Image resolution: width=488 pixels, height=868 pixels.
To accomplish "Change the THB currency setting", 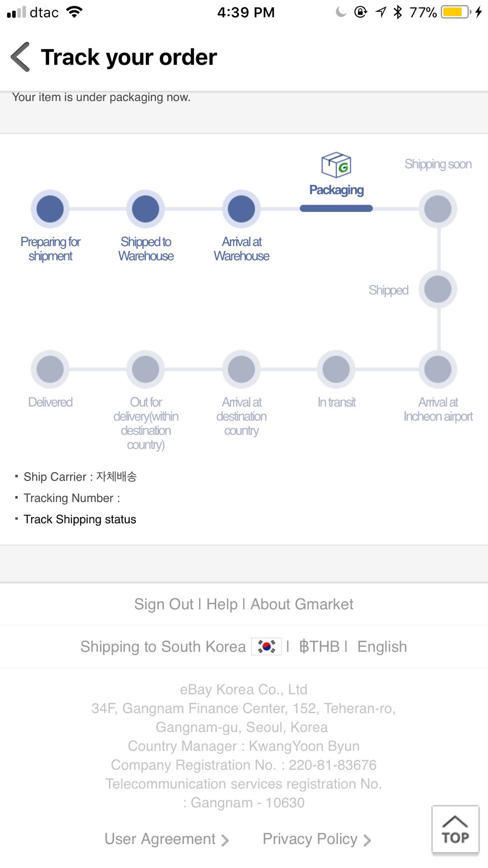I will [x=320, y=647].
